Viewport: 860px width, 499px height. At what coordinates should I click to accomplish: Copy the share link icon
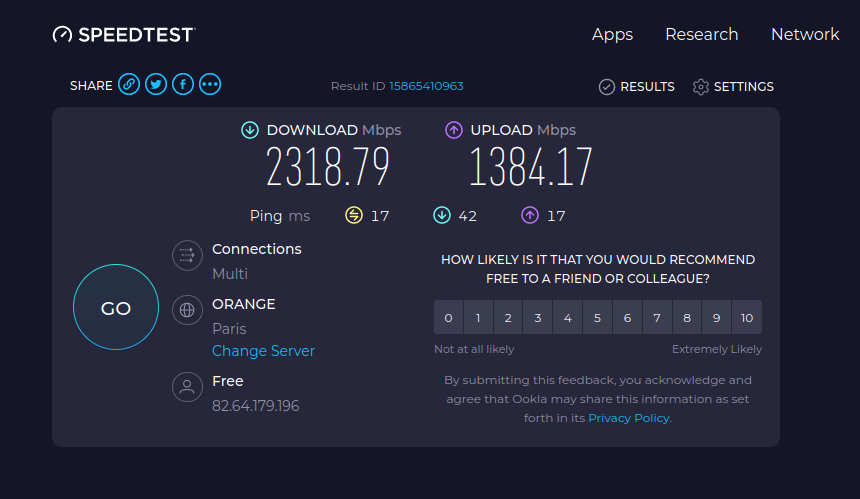coord(129,84)
